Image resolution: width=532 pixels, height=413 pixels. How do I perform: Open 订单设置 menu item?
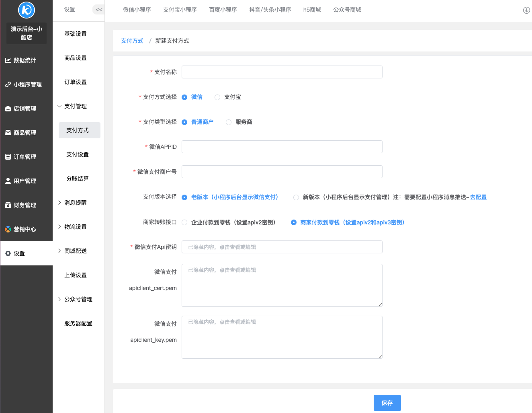76,82
